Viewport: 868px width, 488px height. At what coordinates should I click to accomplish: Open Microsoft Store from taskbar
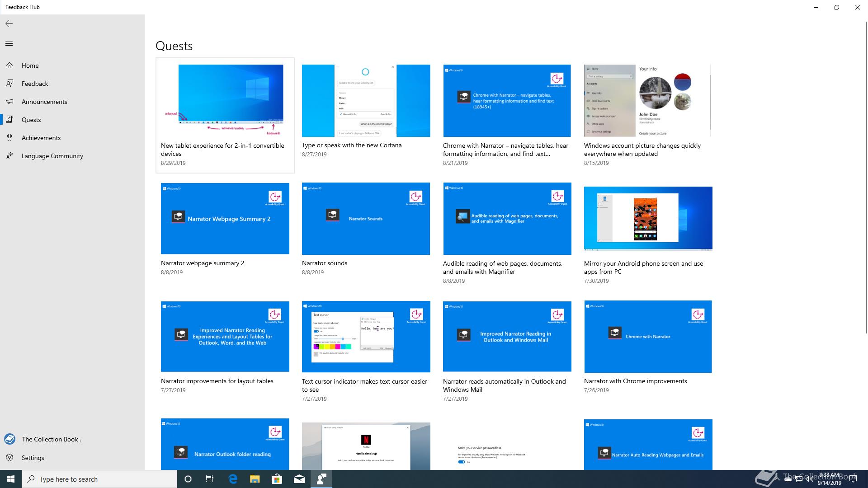tap(277, 479)
